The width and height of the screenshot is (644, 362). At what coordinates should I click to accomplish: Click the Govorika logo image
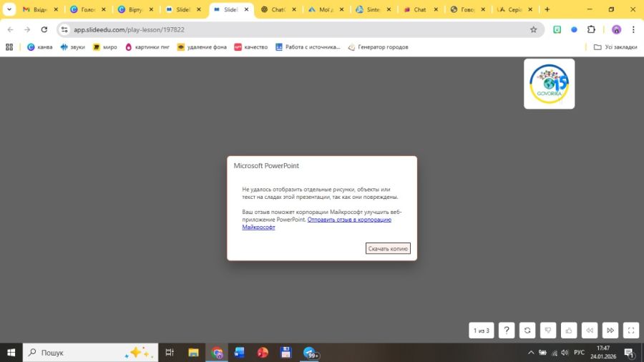(549, 84)
